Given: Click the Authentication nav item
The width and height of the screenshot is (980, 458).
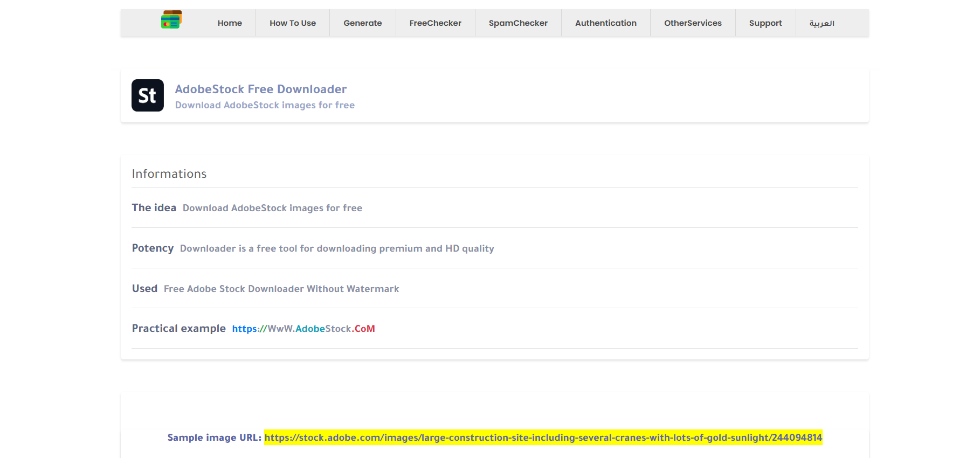Looking at the screenshot, I should [605, 23].
